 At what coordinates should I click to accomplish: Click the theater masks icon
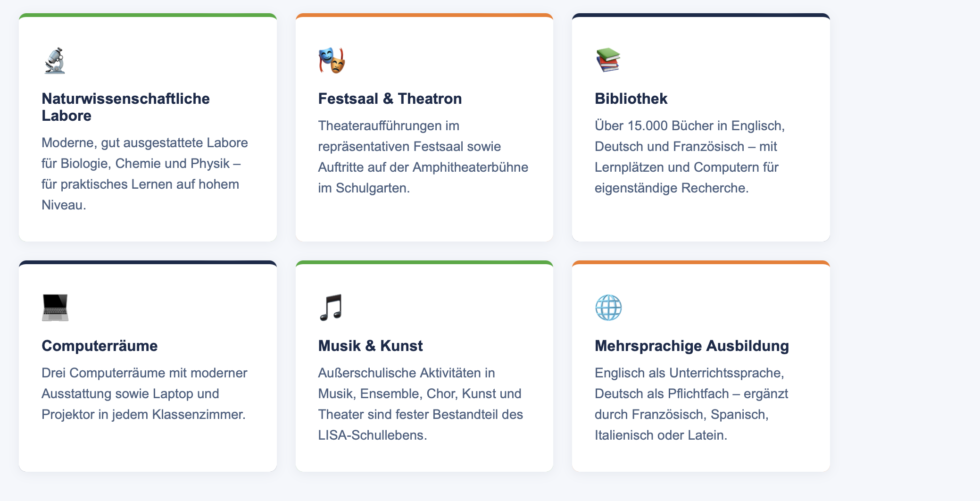tap(332, 61)
